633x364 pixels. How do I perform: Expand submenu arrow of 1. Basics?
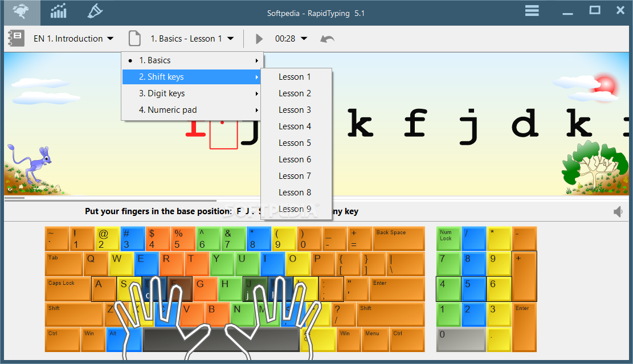[257, 60]
